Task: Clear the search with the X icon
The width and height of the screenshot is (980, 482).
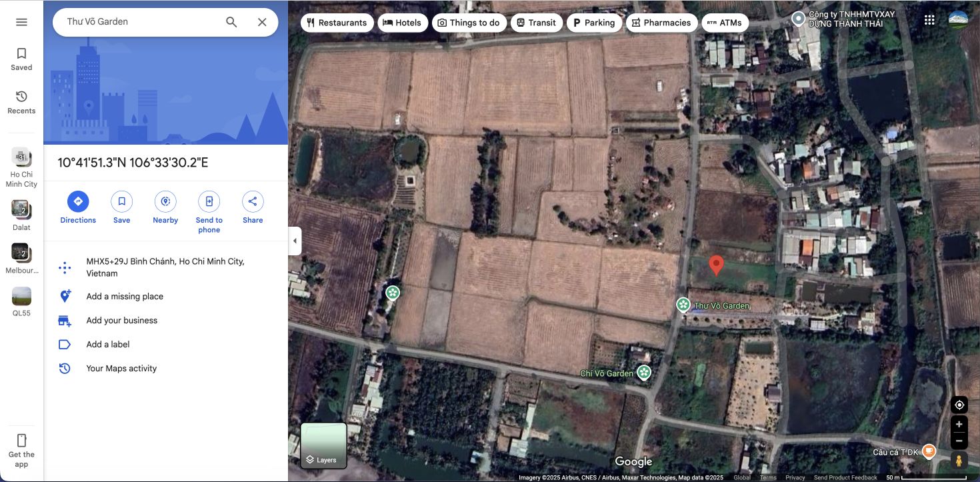Action: click(262, 22)
